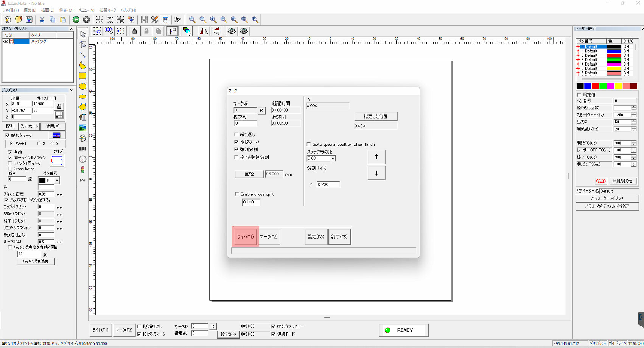Select the Ellipse tool
The width and height of the screenshot is (644, 348).
[x=82, y=97]
